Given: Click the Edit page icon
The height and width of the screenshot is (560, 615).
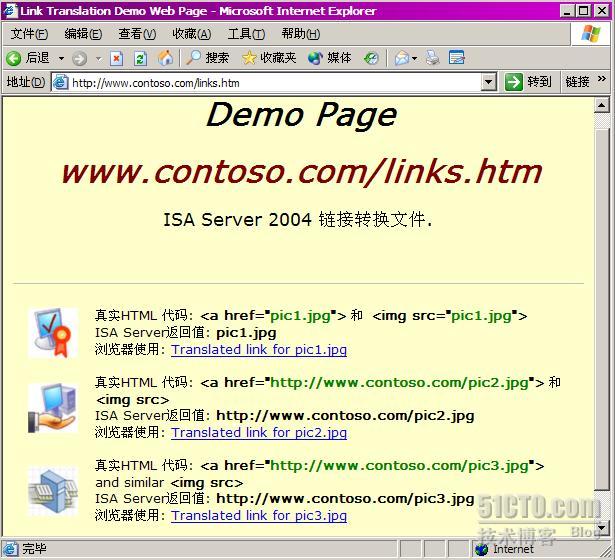Looking at the screenshot, I should coord(457,58).
